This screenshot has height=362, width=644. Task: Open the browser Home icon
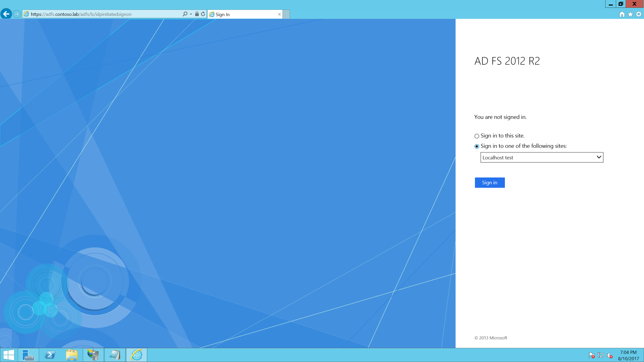click(x=622, y=14)
